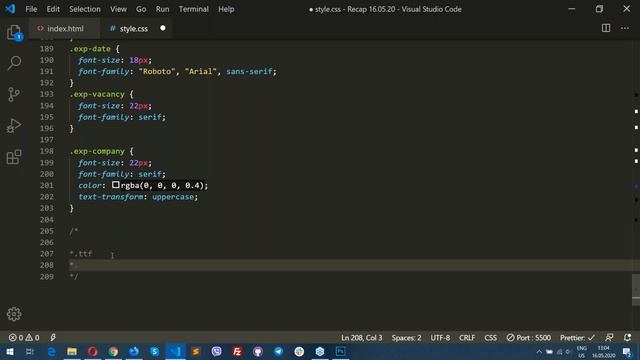The height and width of the screenshot is (360, 640).
Task: Open the Run menu
Action: click(x=162, y=9)
